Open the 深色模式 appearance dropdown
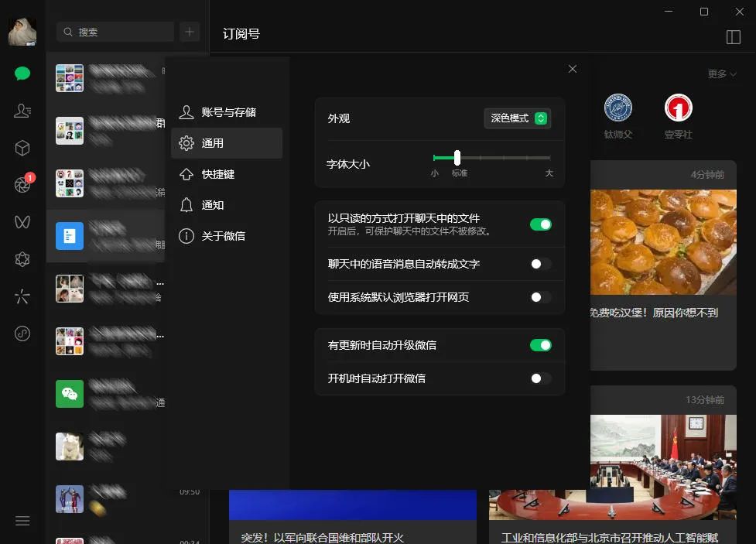756x544 pixels. pos(518,118)
